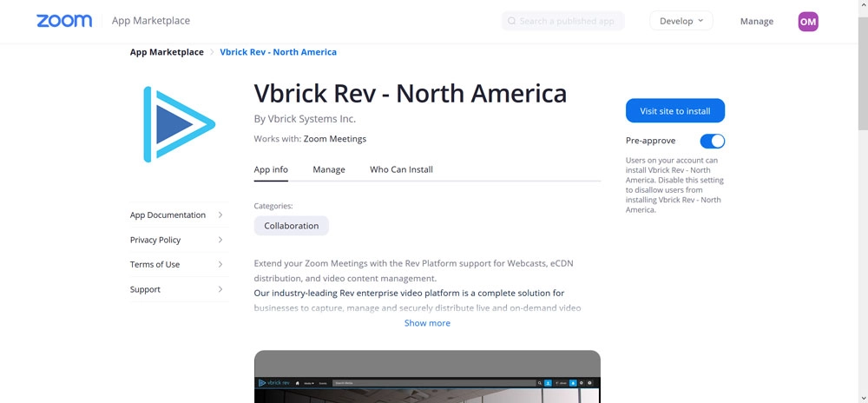Expand Terms of Use chevron
This screenshot has height=403, width=868.
click(x=220, y=265)
